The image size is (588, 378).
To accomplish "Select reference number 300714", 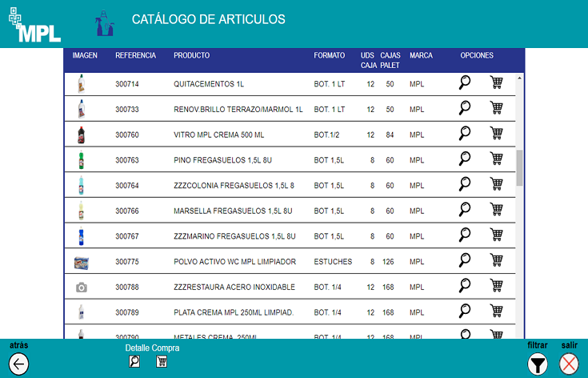I will [x=127, y=84].
